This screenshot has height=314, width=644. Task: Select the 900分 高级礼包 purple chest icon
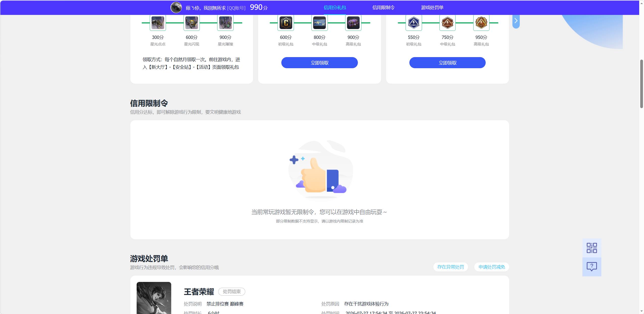[353, 23]
